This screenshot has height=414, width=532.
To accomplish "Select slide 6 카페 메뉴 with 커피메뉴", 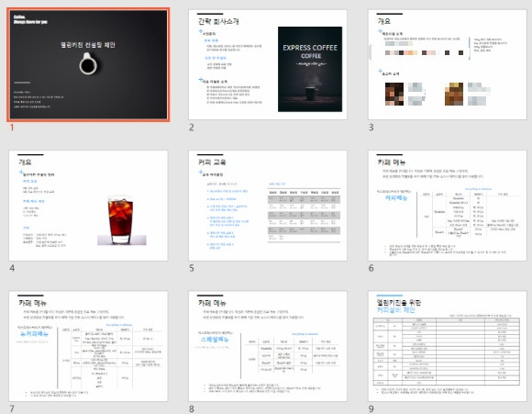I will [448, 206].
